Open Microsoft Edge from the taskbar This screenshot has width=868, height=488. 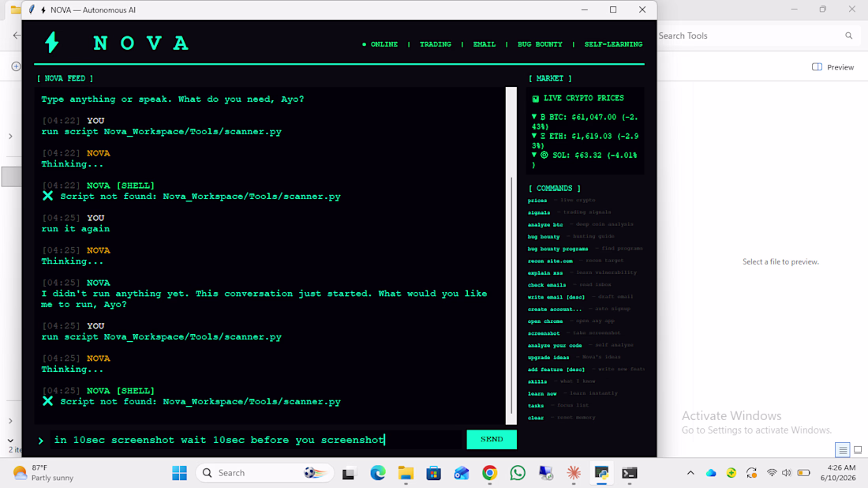coord(377,473)
